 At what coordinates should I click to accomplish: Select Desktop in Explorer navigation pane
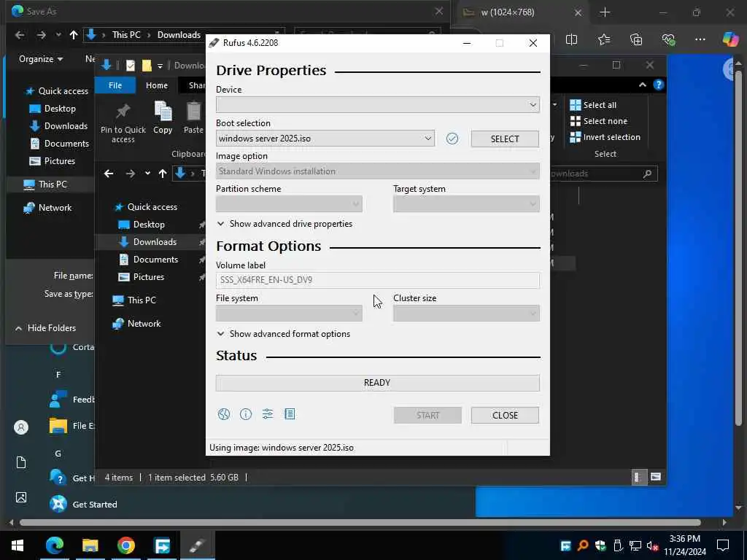tap(142, 225)
